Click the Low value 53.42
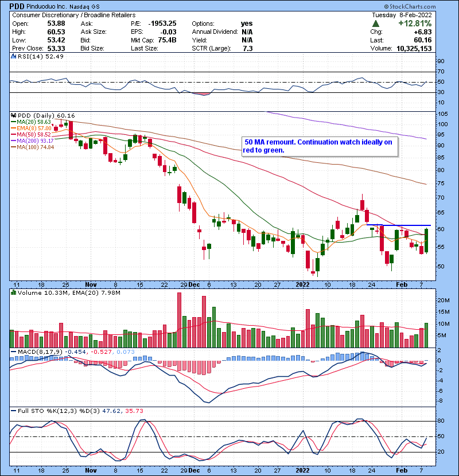This screenshot has height=476, width=459. [x=56, y=40]
